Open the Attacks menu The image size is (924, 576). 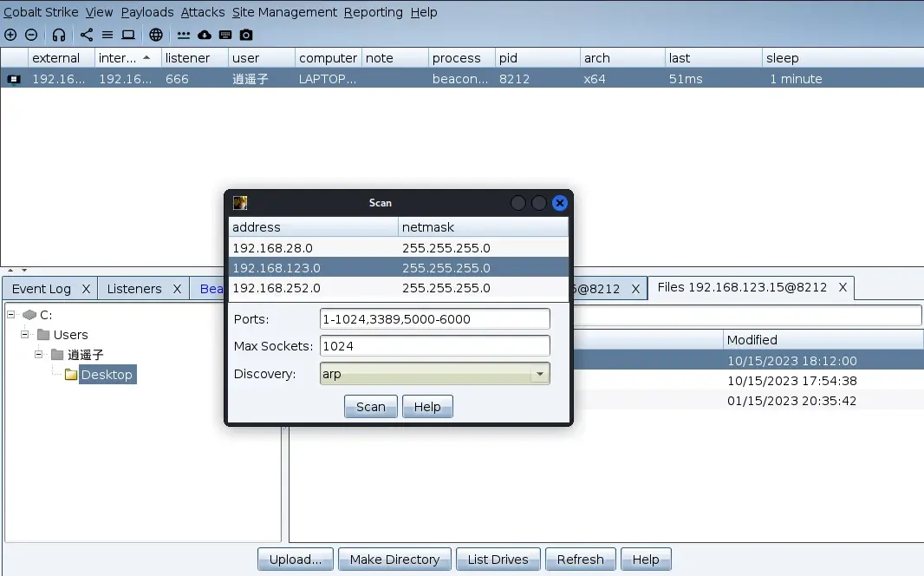pos(203,12)
